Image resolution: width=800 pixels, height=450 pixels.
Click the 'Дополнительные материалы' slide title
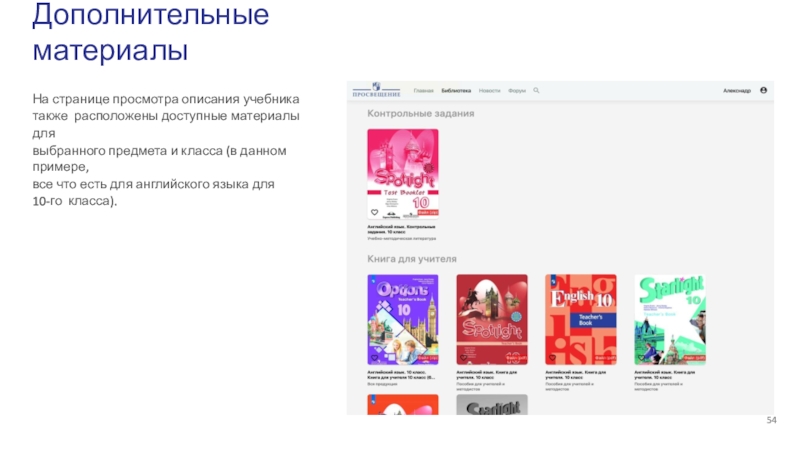pos(151,32)
